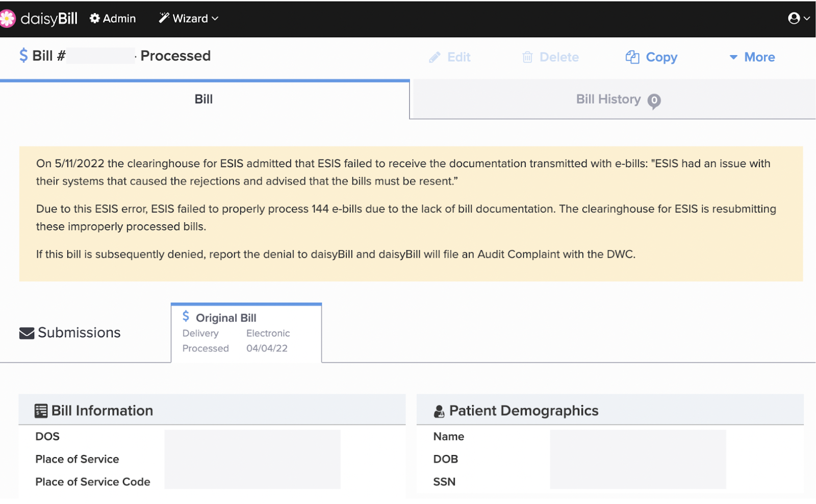Click the Bill History count badge

(654, 101)
